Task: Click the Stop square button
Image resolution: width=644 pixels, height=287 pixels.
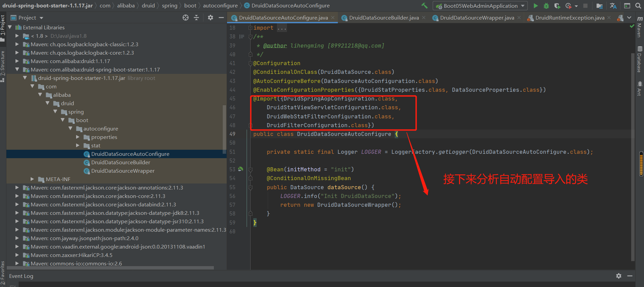Action: [585, 6]
